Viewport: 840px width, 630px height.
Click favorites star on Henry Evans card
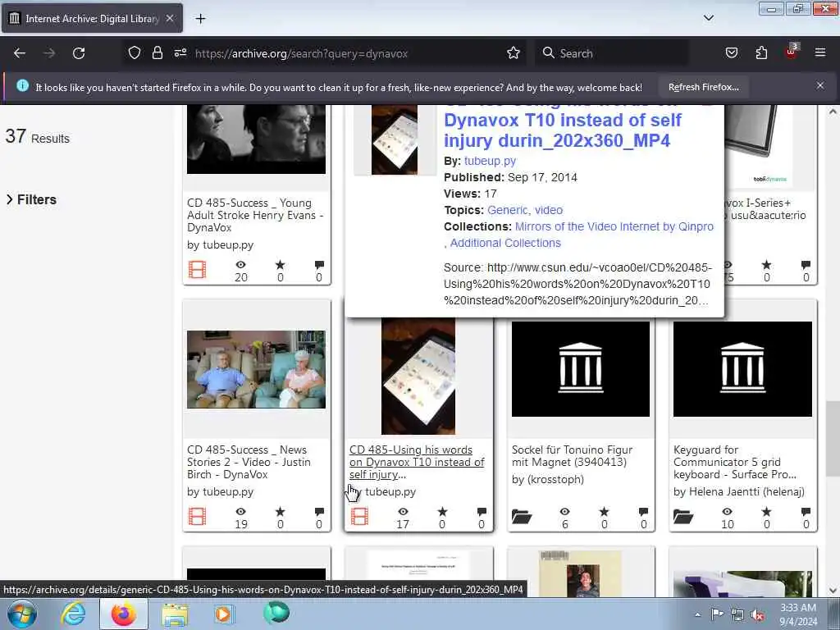point(281,265)
